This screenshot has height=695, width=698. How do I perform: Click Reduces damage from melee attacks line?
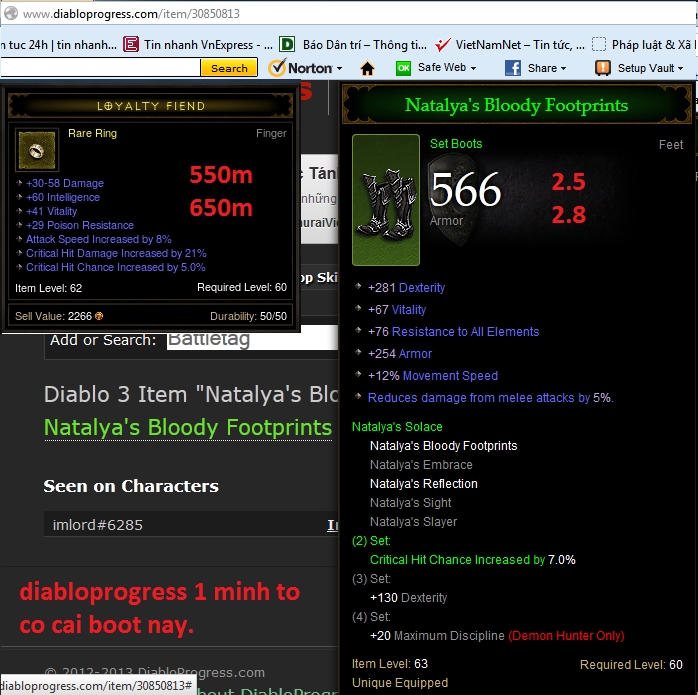pos(491,398)
